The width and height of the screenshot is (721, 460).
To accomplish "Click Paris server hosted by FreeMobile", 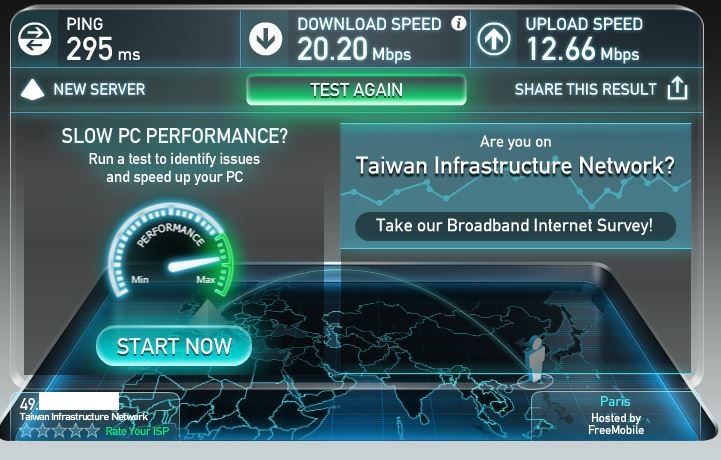I will point(615,416).
